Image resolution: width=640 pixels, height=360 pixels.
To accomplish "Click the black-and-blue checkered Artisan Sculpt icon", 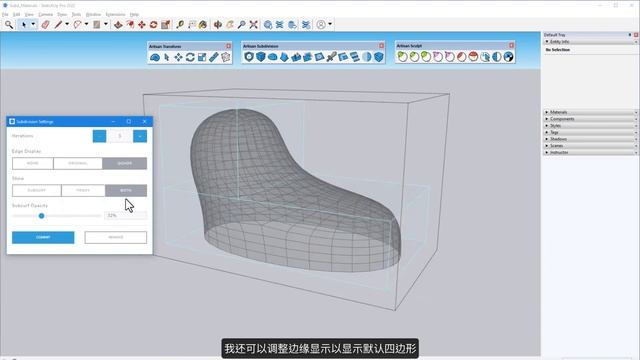I will click(509, 57).
